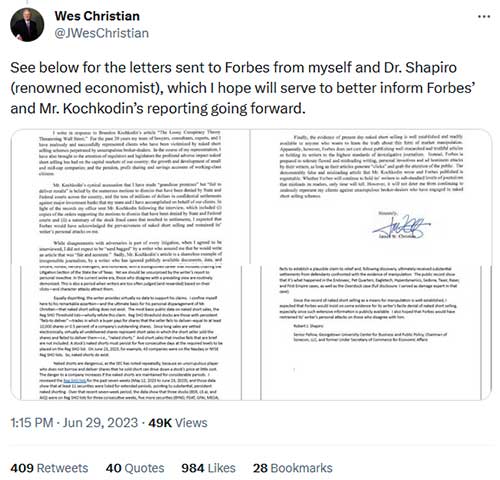The height and width of the screenshot is (480, 500).
Task: View the 49K Views count
Action: click(x=178, y=423)
